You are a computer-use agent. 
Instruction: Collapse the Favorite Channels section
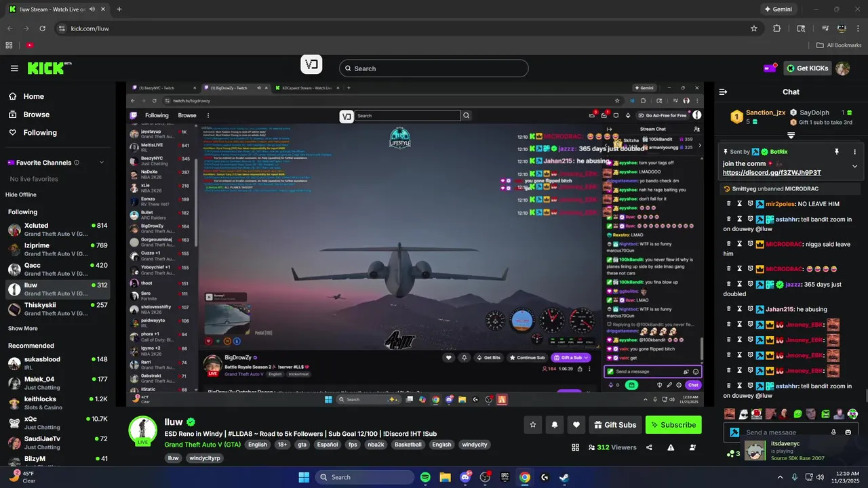(102, 163)
